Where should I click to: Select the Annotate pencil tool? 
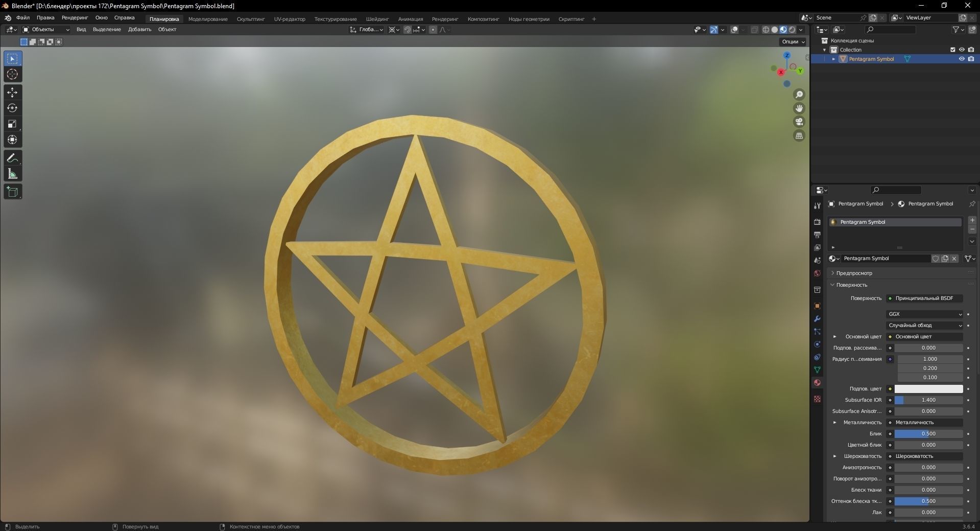point(12,158)
